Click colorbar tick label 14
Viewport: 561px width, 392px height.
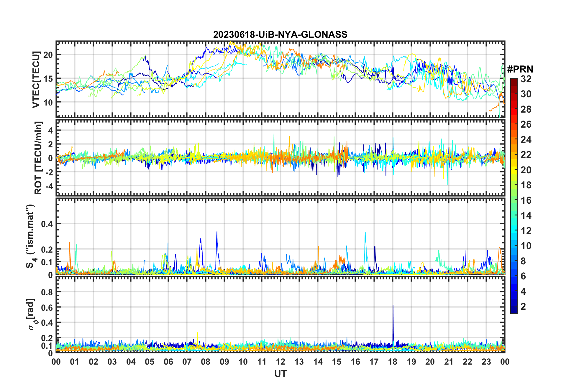526,215
